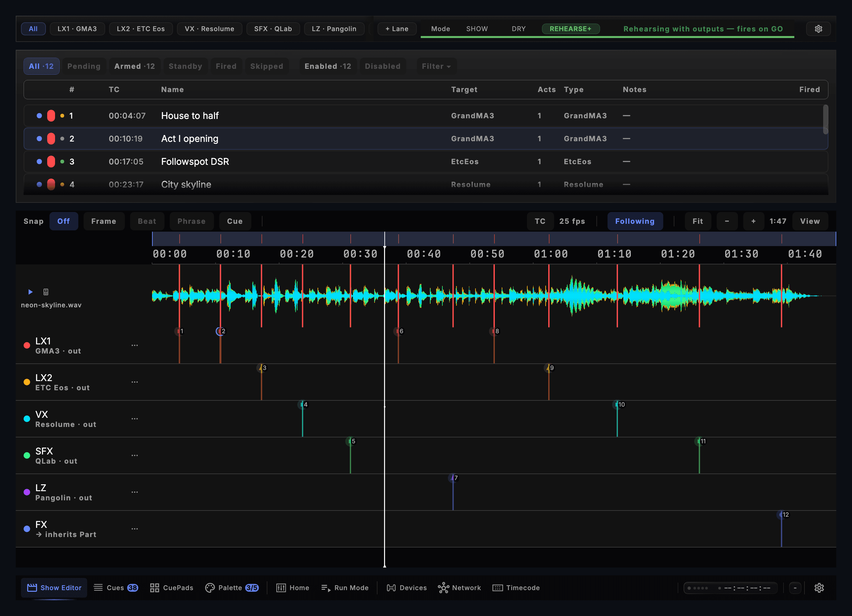852x616 pixels.
Task: Select cue marker 12 on FX lane
Action: [x=783, y=515]
